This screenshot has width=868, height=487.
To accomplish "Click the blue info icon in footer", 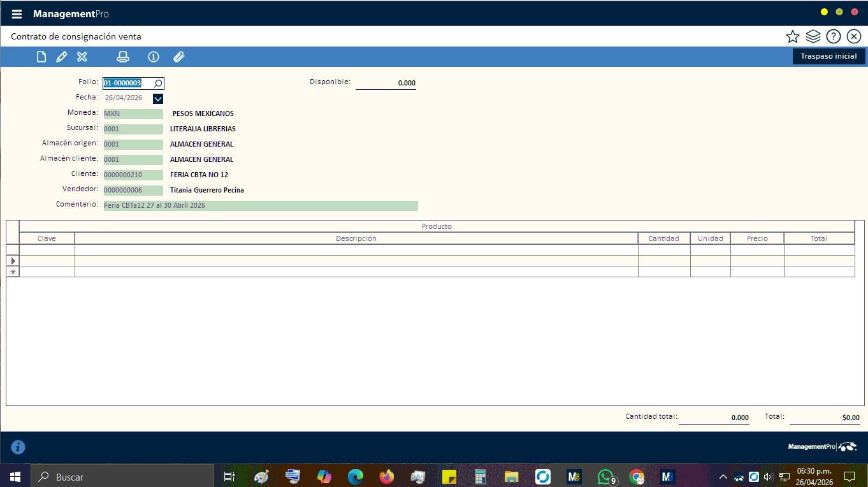I will click(x=18, y=447).
